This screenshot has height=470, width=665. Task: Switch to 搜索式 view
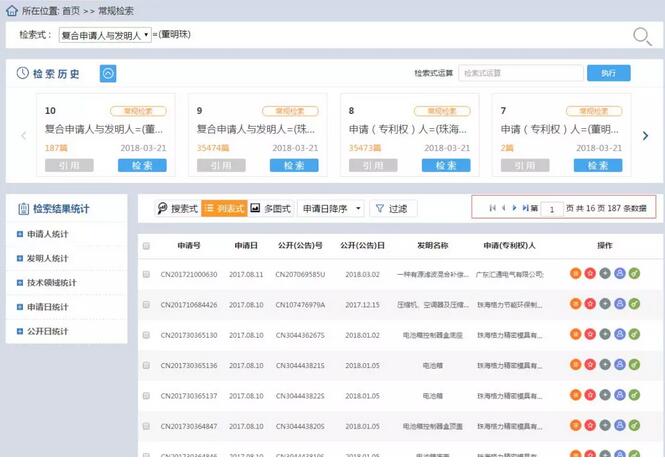178,208
